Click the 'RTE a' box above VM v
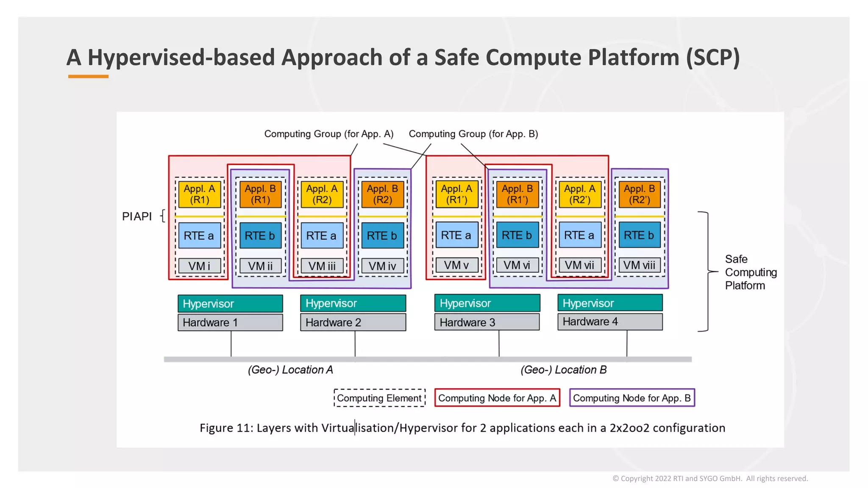The image size is (868, 488). [457, 235]
